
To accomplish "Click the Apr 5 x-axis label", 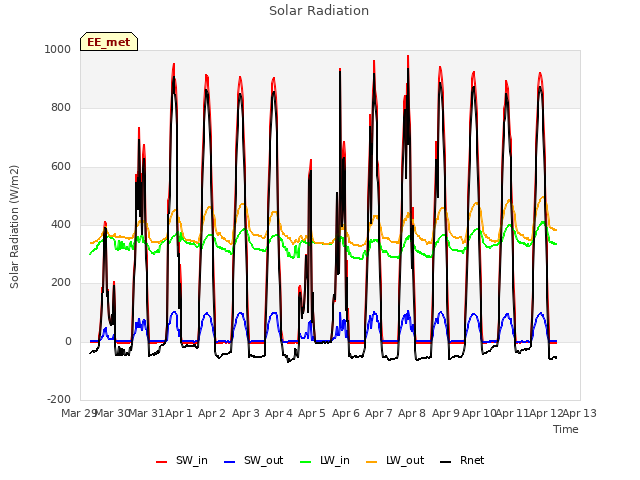I will (312, 413).
